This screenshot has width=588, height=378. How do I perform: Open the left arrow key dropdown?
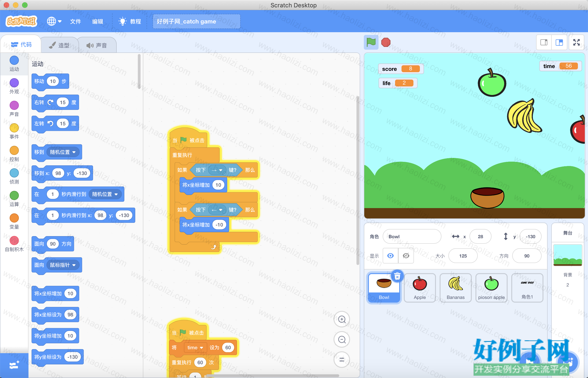tap(217, 210)
